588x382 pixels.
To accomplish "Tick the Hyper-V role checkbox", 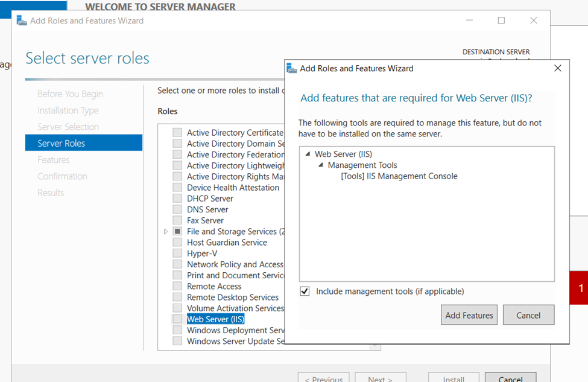I will [x=177, y=253].
